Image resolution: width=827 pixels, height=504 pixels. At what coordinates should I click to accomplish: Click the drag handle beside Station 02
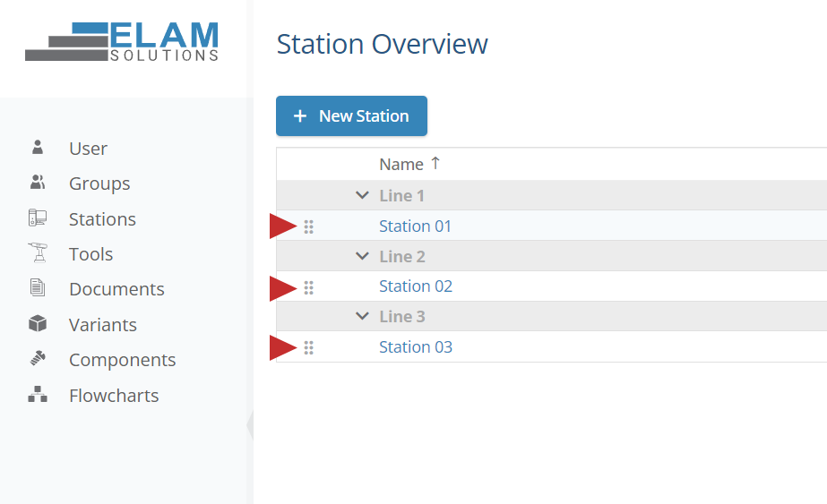309,287
